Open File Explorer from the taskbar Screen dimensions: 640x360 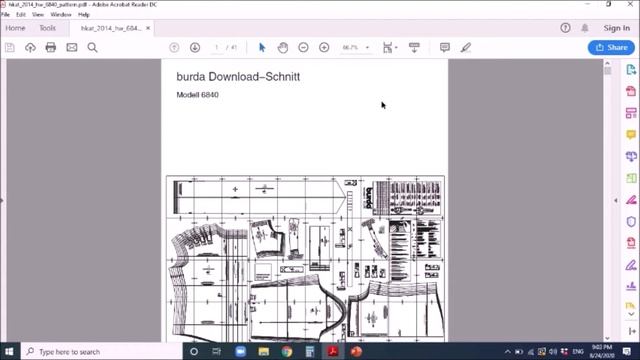264,351
